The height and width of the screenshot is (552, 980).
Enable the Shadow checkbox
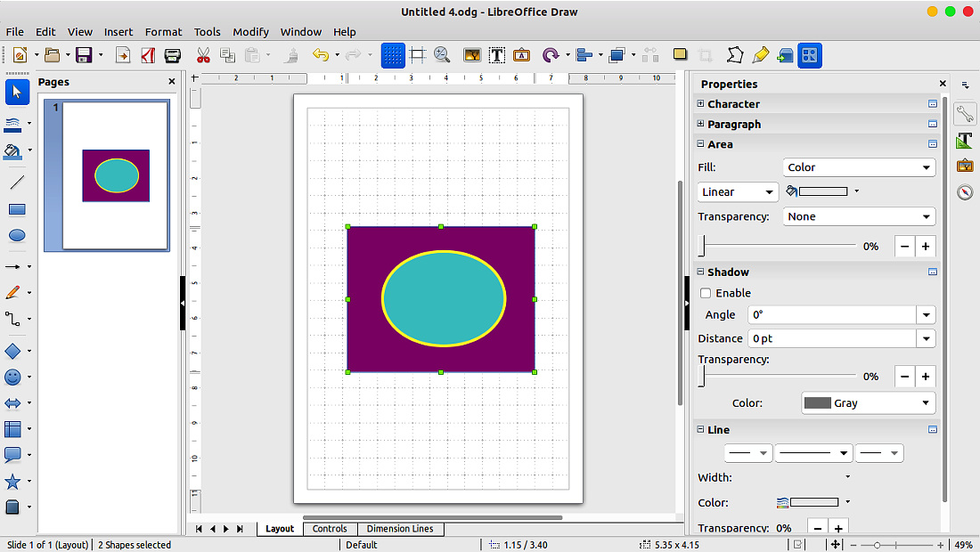(706, 293)
